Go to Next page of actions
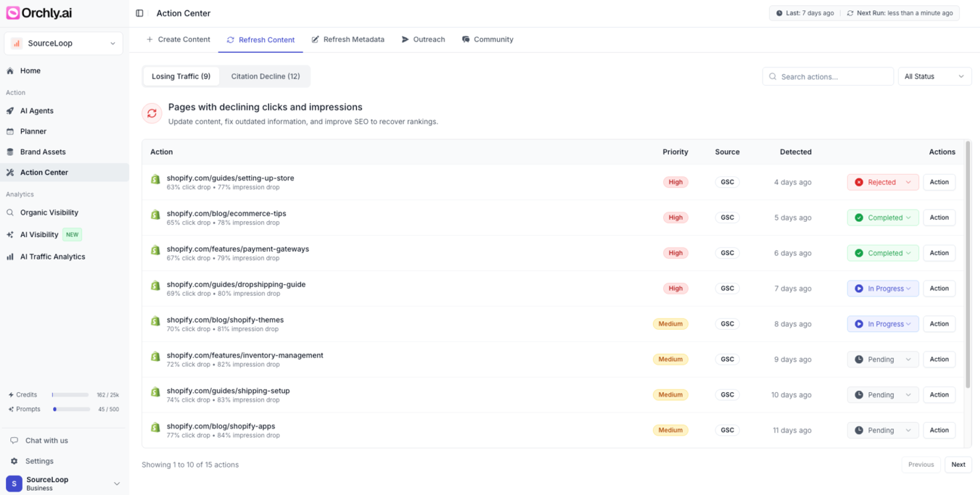The width and height of the screenshot is (980, 495). (958, 465)
